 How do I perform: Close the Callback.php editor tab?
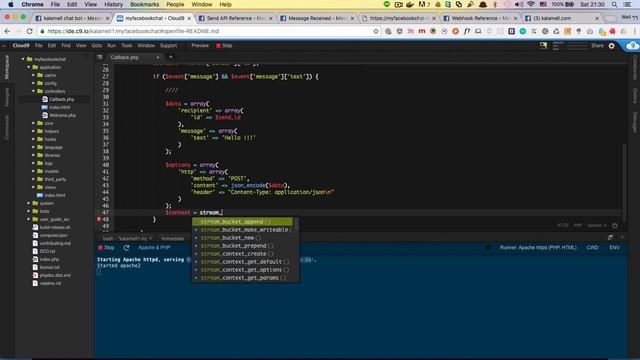click(x=158, y=58)
